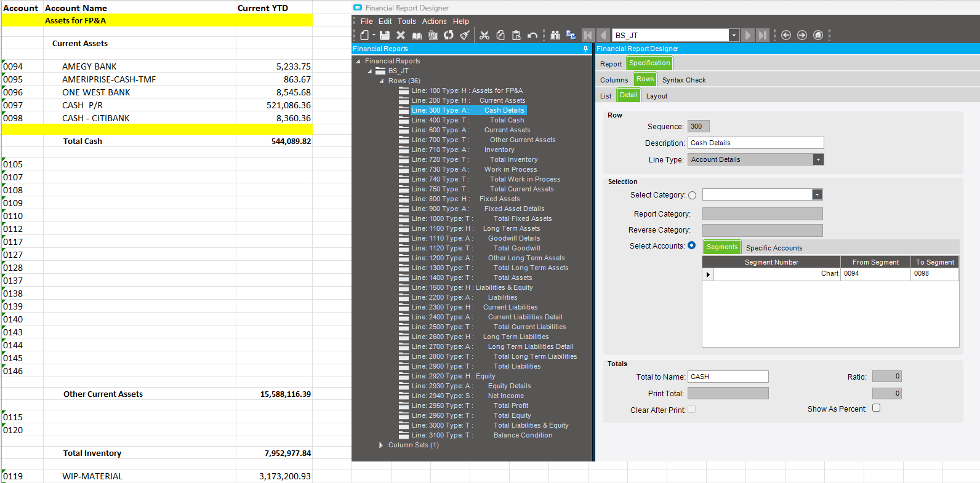Click the Copy icon
980x483 pixels.
500,35
